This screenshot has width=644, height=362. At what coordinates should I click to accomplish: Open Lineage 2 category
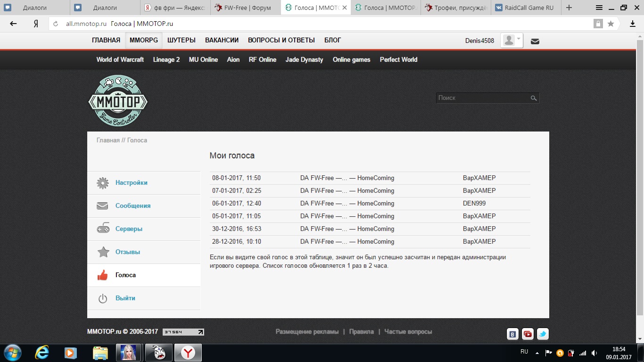[166, 60]
